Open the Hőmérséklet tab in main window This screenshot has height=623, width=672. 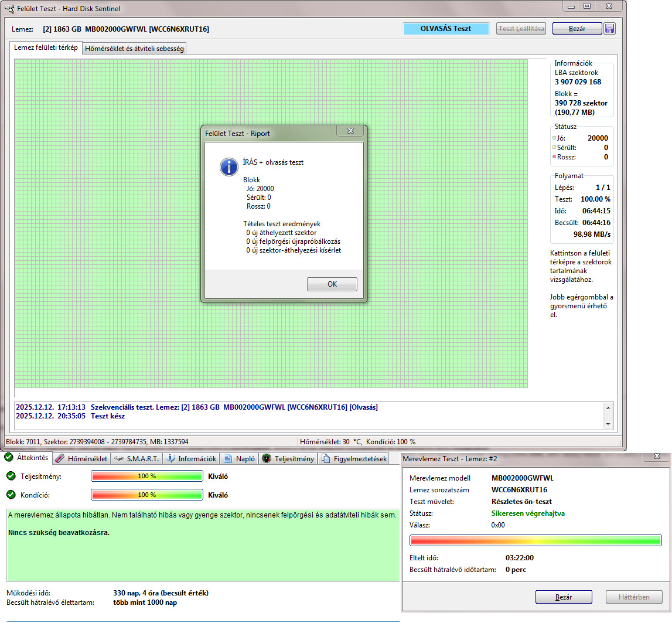click(82, 458)
